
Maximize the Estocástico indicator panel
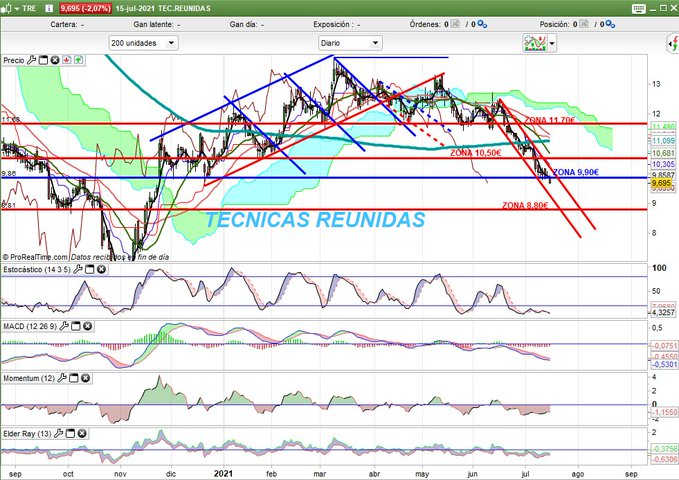pyautogui.click(x=90, y=269)
